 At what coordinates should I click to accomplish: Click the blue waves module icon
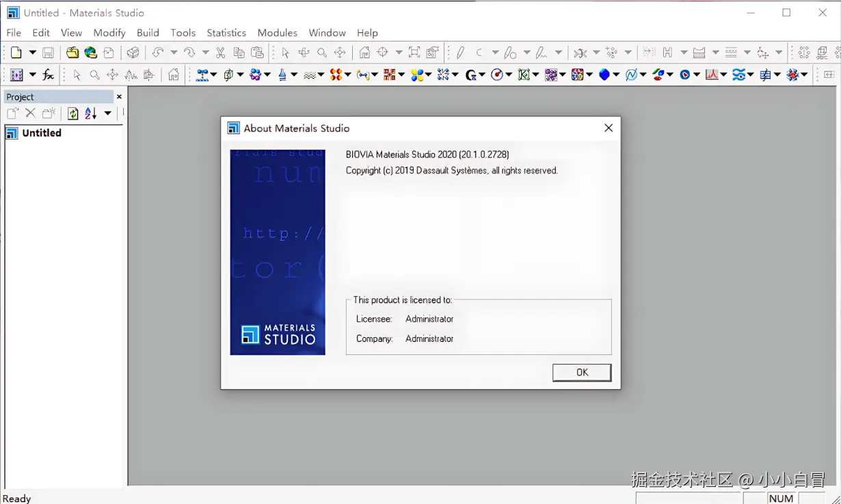point(738,75)
